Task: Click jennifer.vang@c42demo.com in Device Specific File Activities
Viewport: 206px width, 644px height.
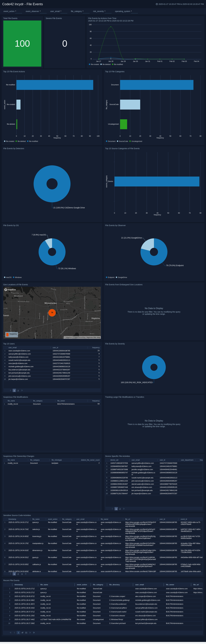Action: pyautogui.click(x=142, y=470)
